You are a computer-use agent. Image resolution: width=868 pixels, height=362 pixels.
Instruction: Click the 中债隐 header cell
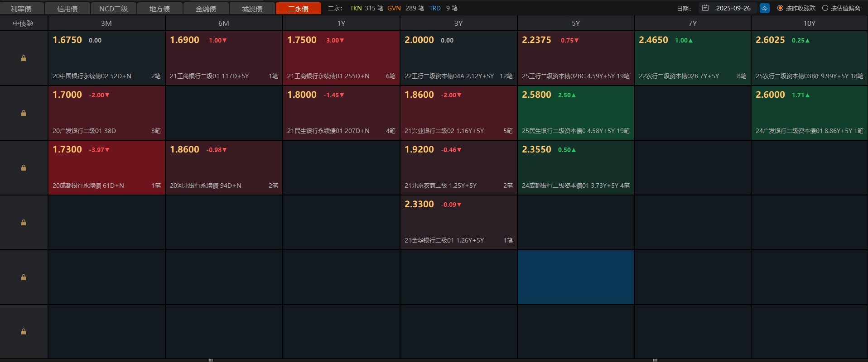(23, 23)
